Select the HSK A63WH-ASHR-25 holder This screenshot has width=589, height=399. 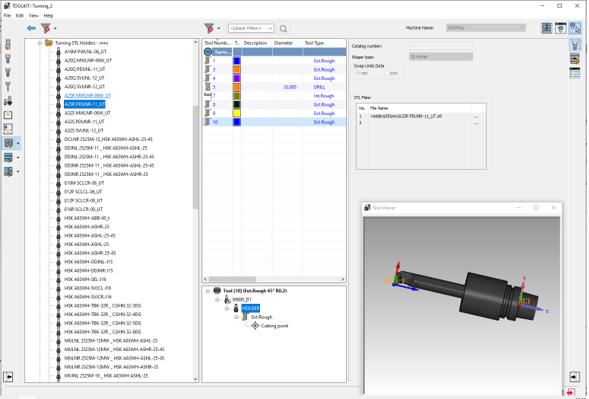click(87, 227)
